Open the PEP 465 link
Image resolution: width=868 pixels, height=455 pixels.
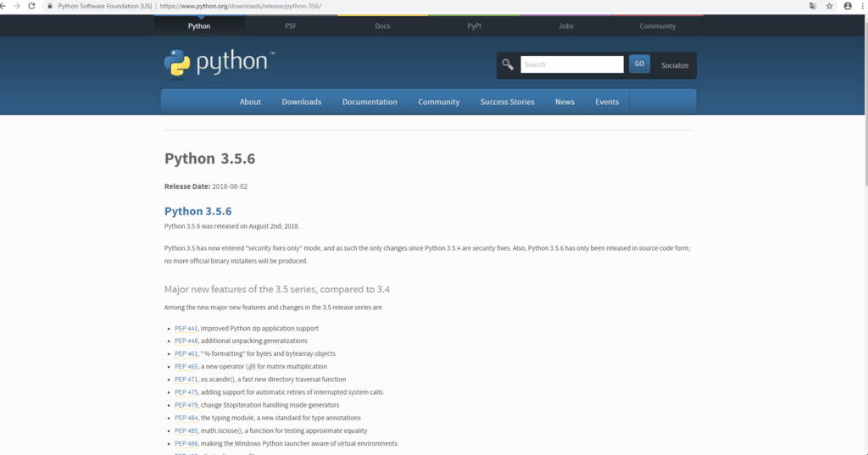(186, 366)
